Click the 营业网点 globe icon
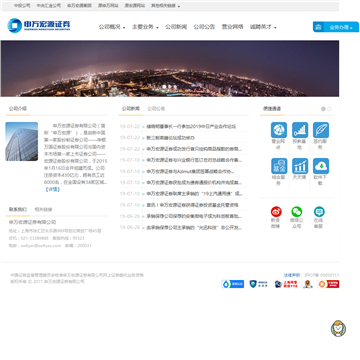Viewport: 360px width, 360px height. pyautogui.click(x=279, y=130)
